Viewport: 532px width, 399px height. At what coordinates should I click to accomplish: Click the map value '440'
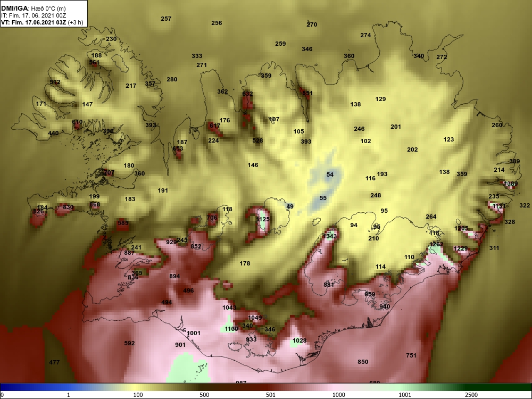click(53, 134)
